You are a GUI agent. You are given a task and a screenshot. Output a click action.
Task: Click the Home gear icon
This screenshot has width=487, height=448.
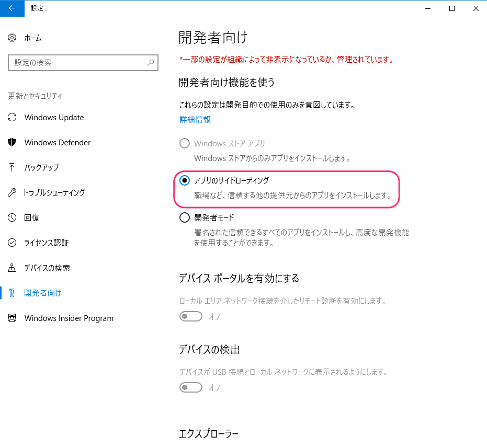point(13,38)
